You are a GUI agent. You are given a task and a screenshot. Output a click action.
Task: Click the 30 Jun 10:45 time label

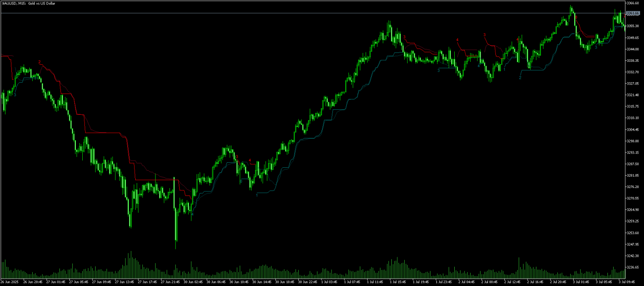click(x=238, y=283)
